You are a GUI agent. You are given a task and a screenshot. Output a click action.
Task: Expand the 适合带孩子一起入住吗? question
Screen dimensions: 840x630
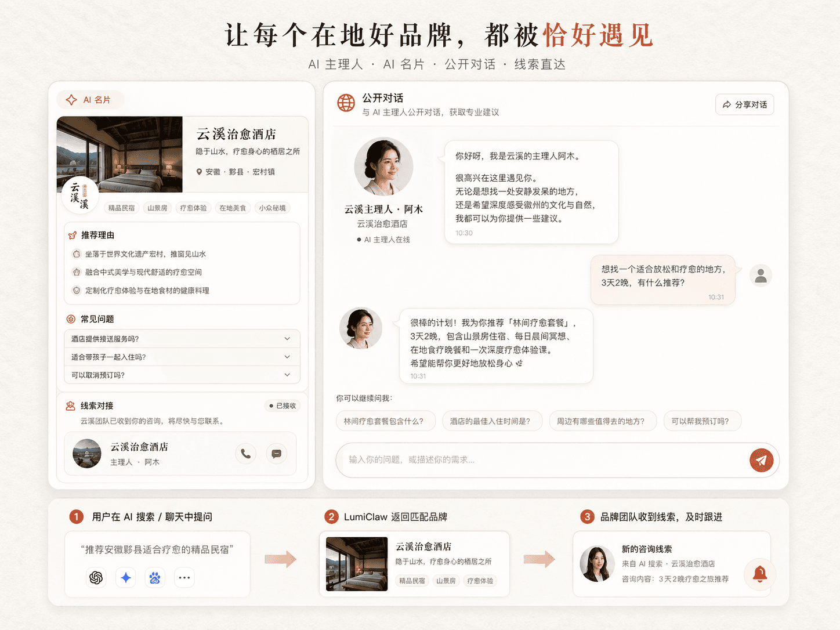[x=182, y=357]
